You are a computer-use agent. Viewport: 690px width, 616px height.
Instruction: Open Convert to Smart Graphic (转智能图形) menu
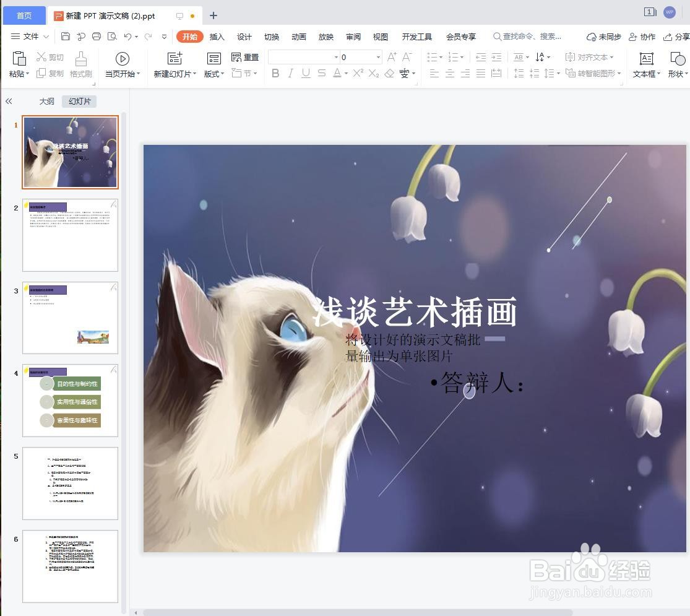coord(593,73)
